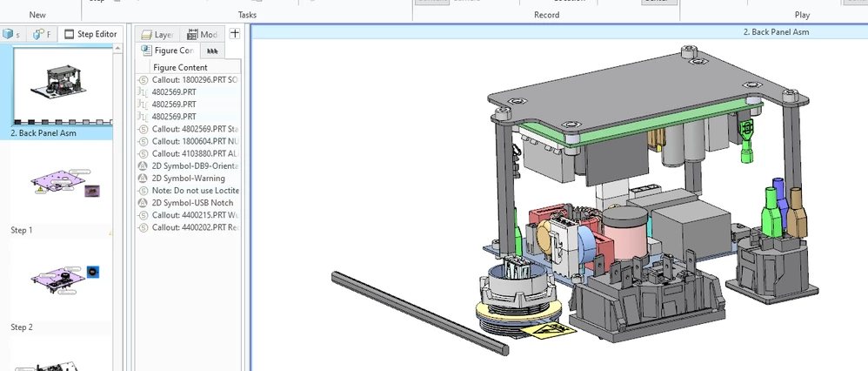
Task: Select 2D Symbol-USB Notch row
Action: [x=188, y=202]
